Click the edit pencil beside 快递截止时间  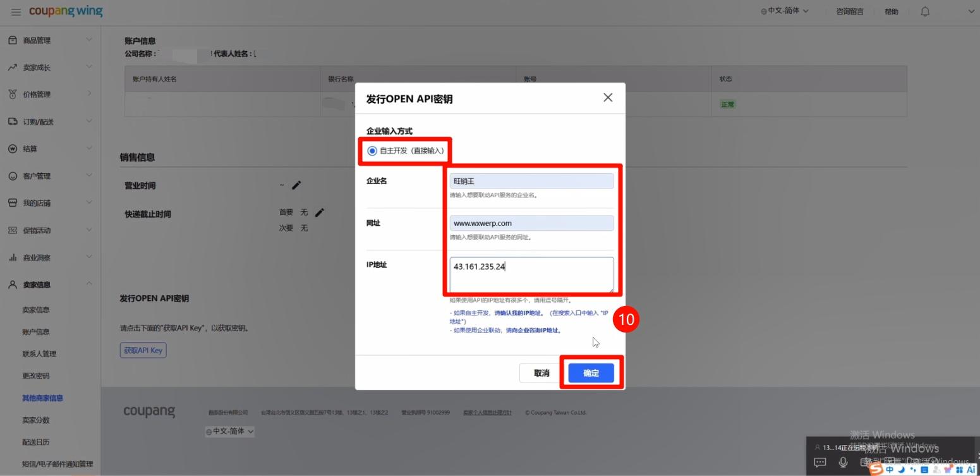pyautogui.click(x=319, y=212)
